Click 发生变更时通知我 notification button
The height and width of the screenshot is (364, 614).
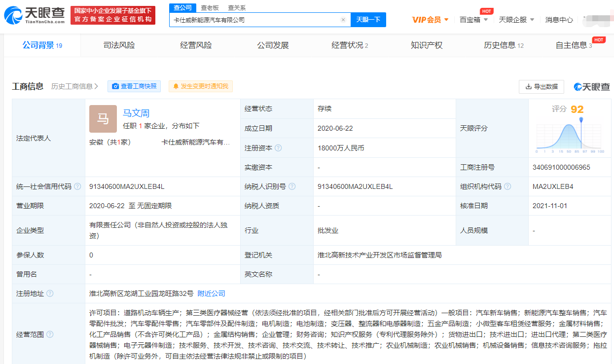[201, 86]
